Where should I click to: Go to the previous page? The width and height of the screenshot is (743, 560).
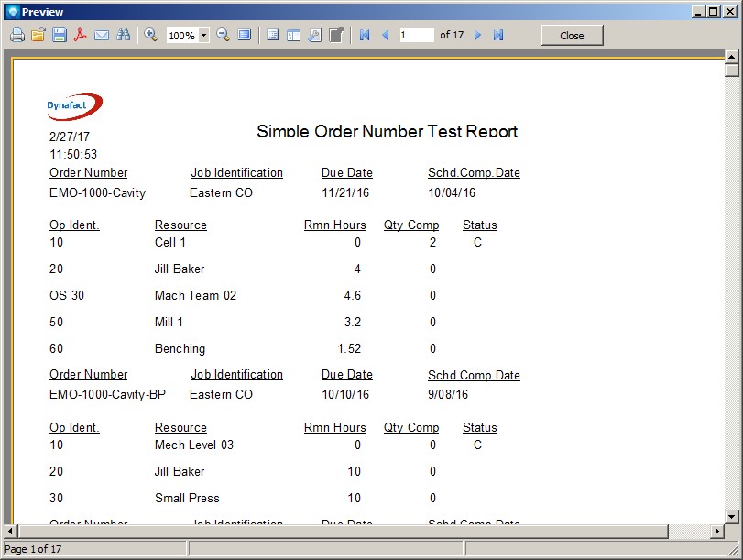(385, 35)
